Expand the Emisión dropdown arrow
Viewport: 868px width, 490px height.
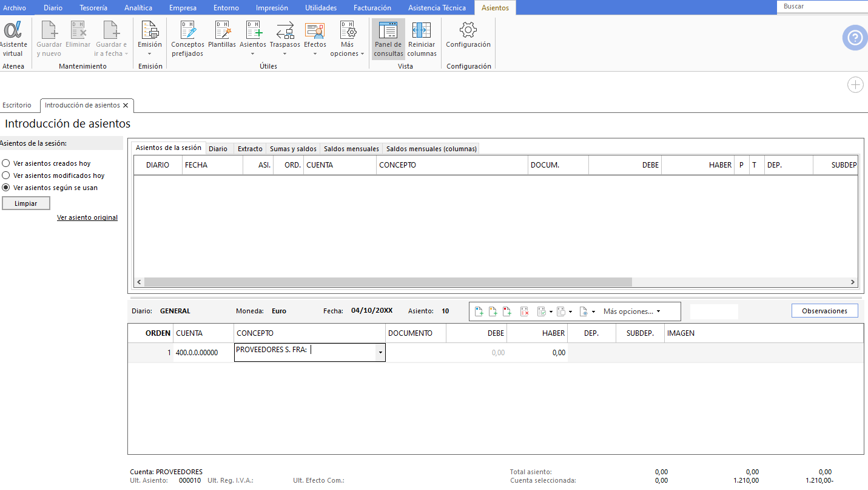[x=150, y=53]
